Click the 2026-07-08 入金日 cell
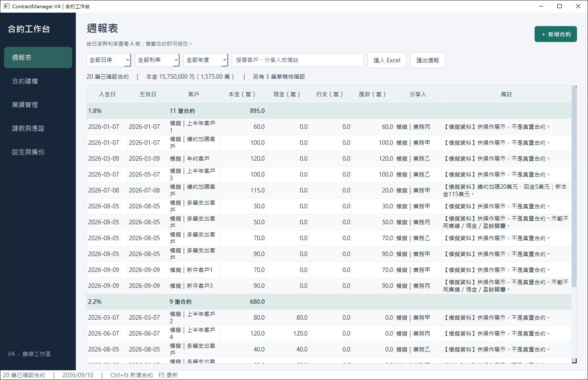This screenshot has width=588, height=380. tap(107, 190)
